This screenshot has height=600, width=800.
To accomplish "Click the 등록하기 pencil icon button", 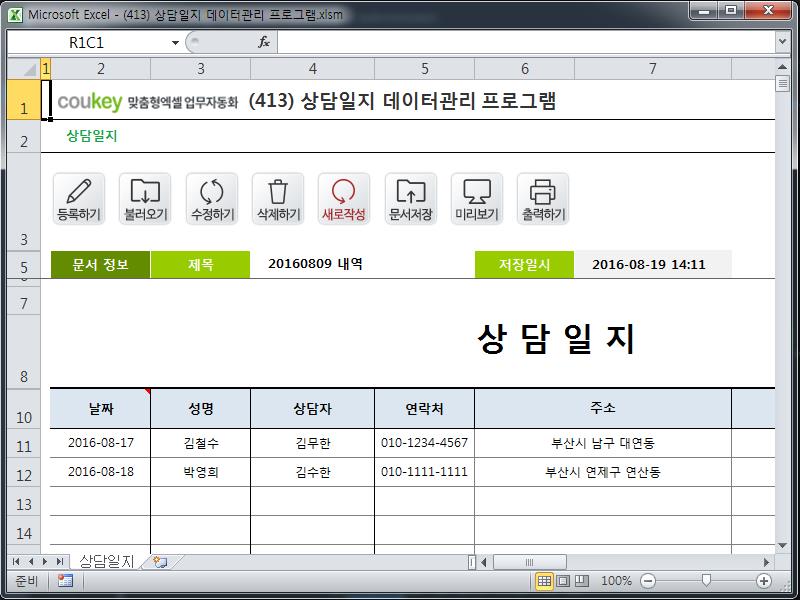I will coord(79,198).
